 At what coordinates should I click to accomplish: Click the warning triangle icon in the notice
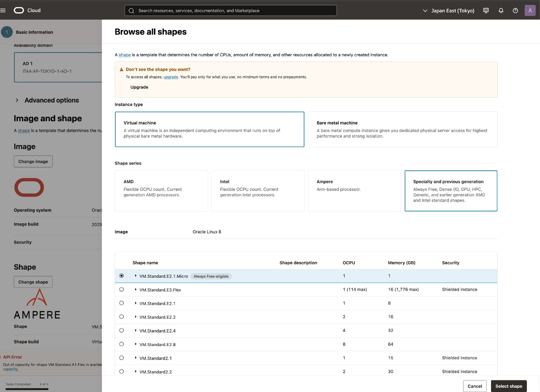click(x=121, y=69)
